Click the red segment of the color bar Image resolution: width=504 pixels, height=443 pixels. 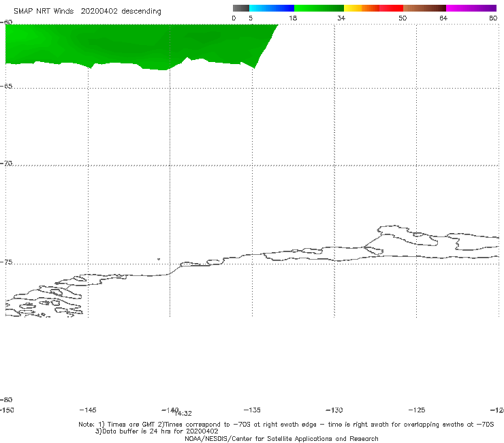(x=391, y=8)
